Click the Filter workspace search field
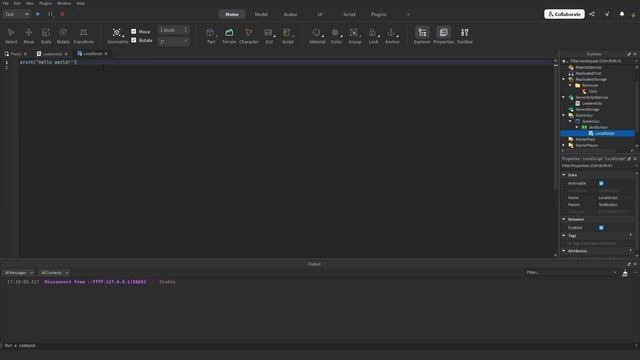Viewport: 640px width, 360px height. pos(599,61)
